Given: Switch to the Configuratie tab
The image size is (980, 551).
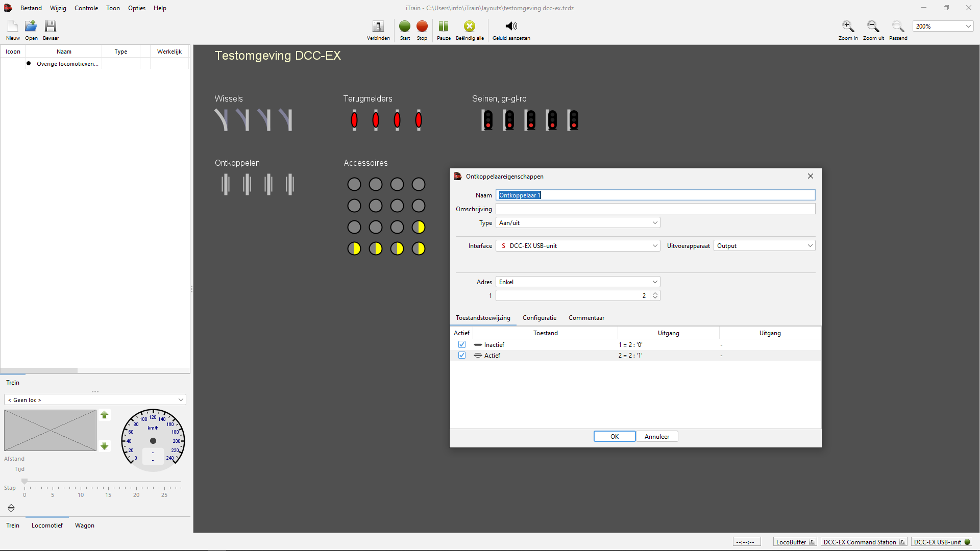Looking at the screenshot, I should click(x=540, y=318).
